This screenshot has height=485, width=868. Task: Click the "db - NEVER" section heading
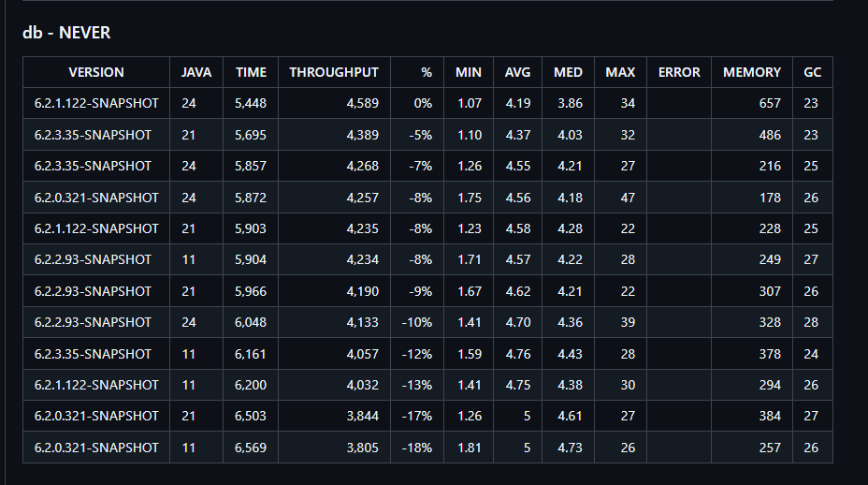coord(66,33)
